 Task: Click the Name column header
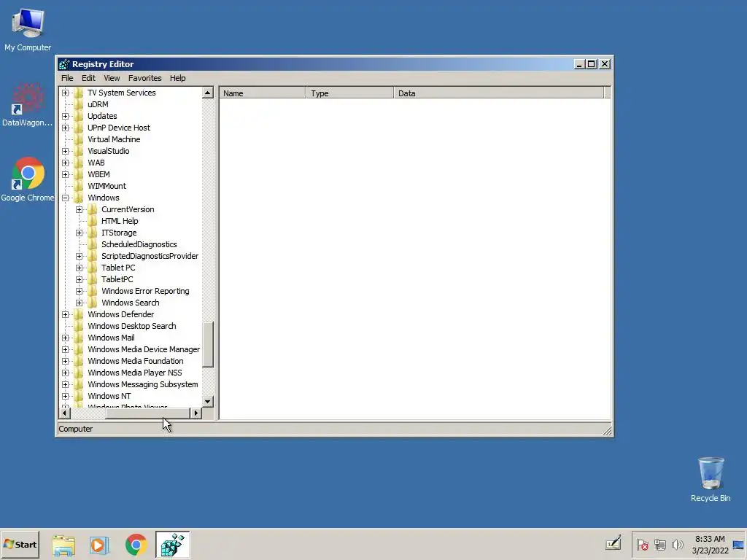[x=263, y=93]
